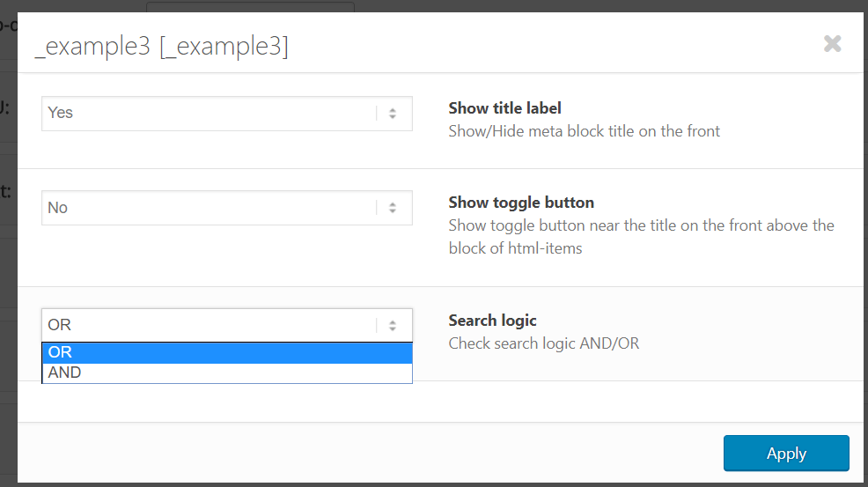
Task: Click the No text in the second select
Action: coord(58,209)
